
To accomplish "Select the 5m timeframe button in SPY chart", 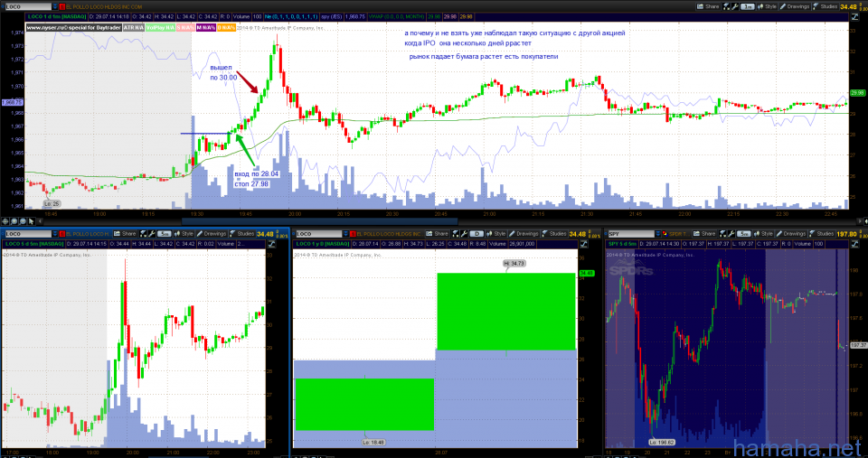I will pos(743,234).
